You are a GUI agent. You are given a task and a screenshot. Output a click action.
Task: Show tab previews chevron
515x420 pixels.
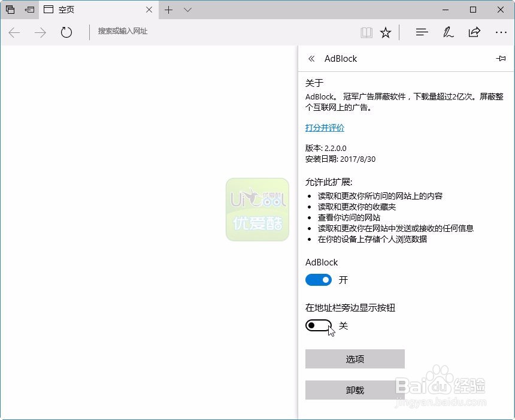pyautogui.click(x=187, y=10)
